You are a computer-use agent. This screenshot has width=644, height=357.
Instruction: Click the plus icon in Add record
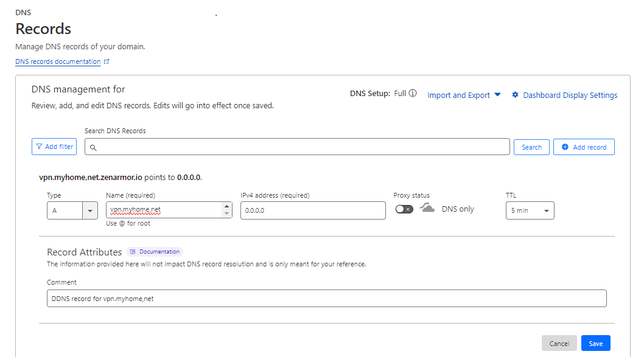point(565,147)
